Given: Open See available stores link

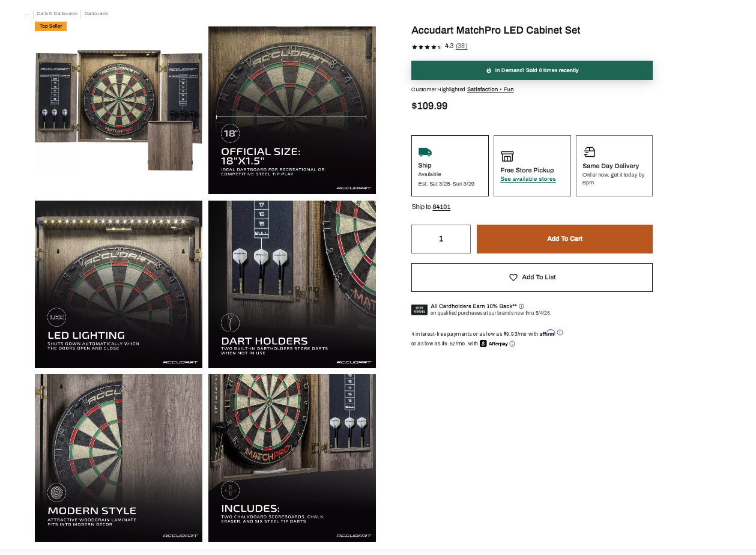Looking at the screenshot, I should point(528,179).
